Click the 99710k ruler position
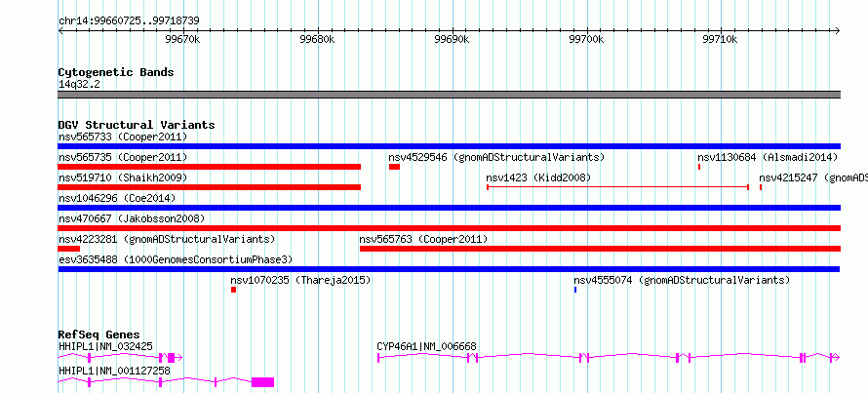This screenshot has width=868, height=393. click(720, 40)
